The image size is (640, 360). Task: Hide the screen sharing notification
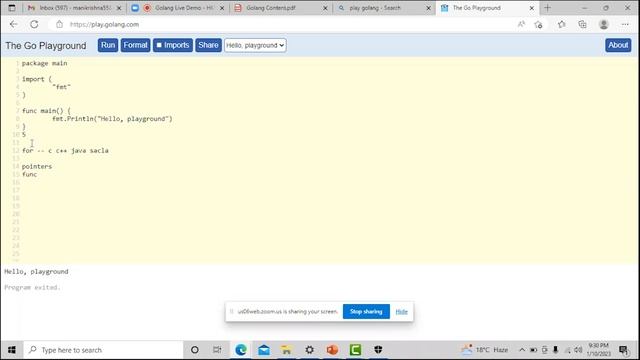pos(401,312)
